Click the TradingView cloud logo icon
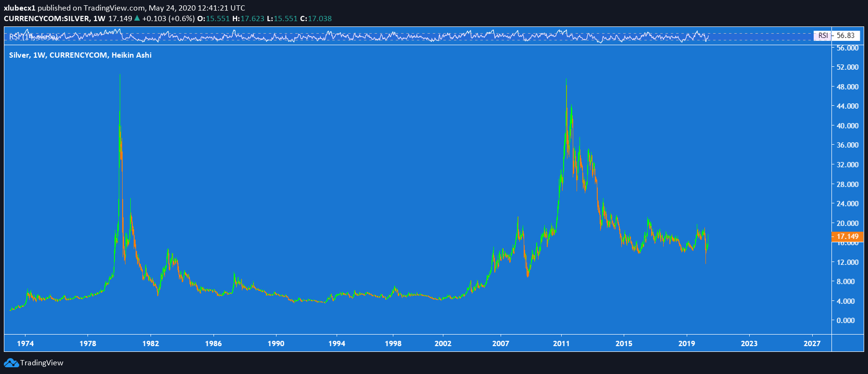868x374 pixels. coord(11,363)
